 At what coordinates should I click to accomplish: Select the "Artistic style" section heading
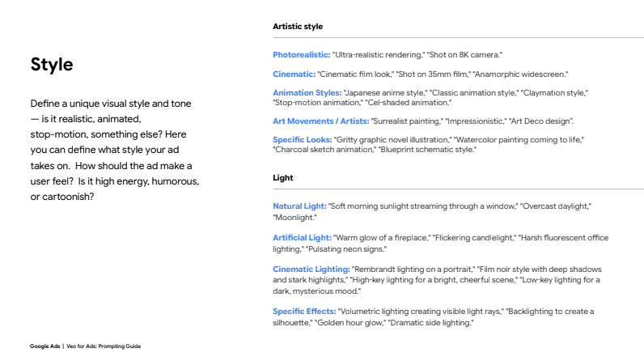298,27
